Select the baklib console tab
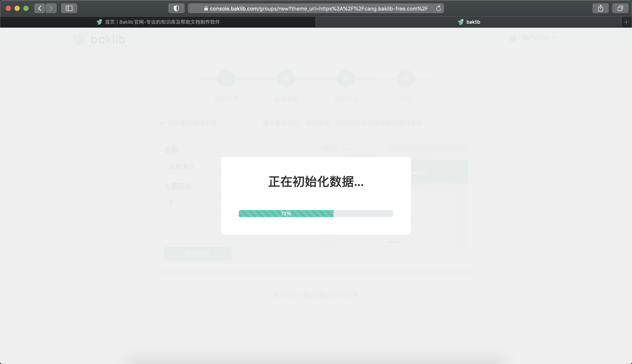632x364 pixels. pyautogui.click(x=469, y=22)
